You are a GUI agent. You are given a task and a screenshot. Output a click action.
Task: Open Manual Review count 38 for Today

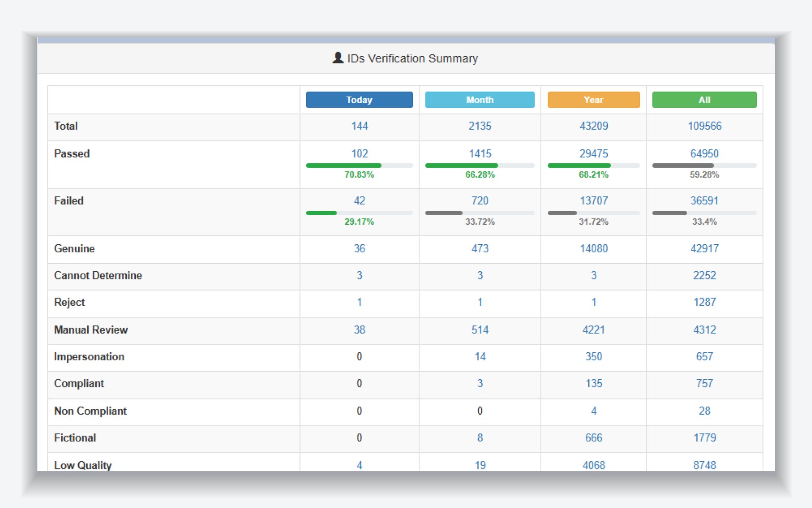359,330
